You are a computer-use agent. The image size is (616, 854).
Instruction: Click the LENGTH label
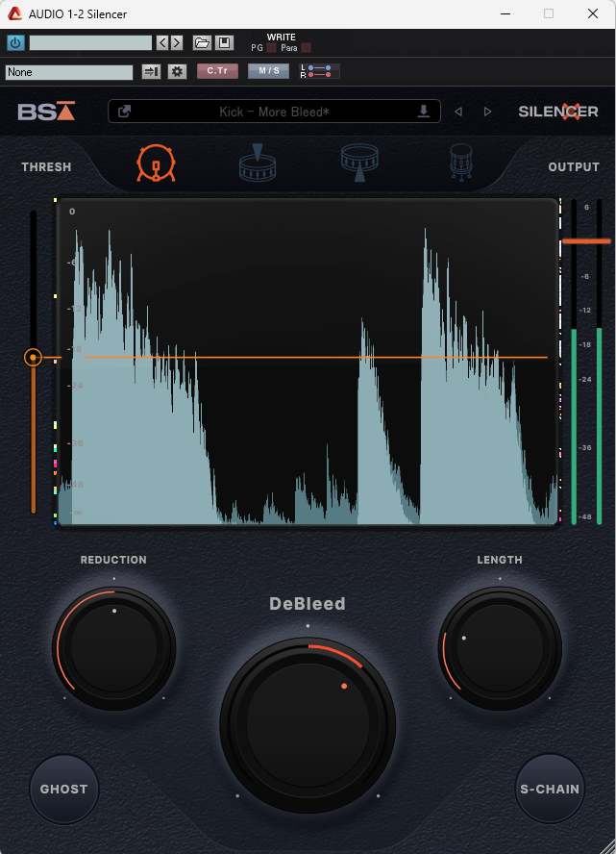pyautogui.click(x=500, y=560)
